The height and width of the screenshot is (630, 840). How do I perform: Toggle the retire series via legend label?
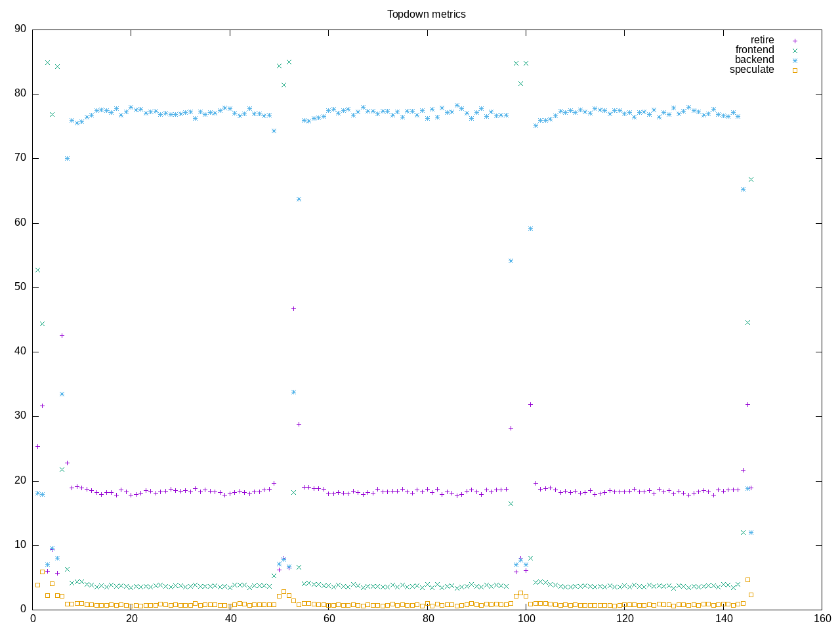[762, 40]
